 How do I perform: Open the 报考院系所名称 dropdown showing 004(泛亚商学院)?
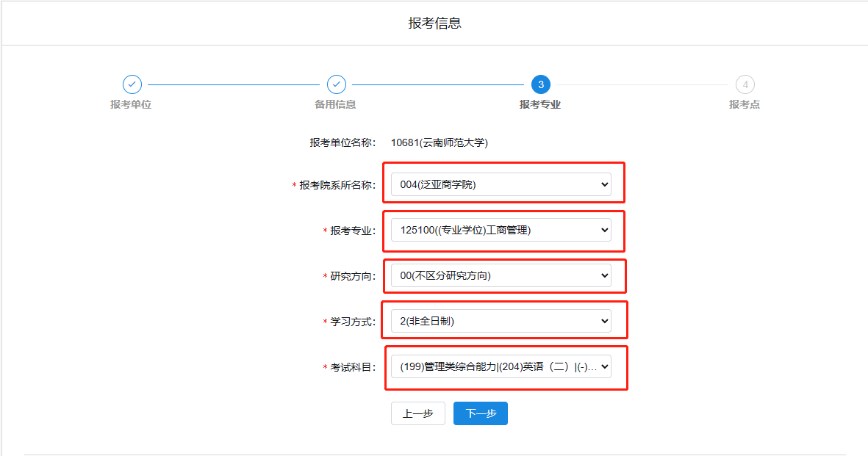click(x=501, y=184)
